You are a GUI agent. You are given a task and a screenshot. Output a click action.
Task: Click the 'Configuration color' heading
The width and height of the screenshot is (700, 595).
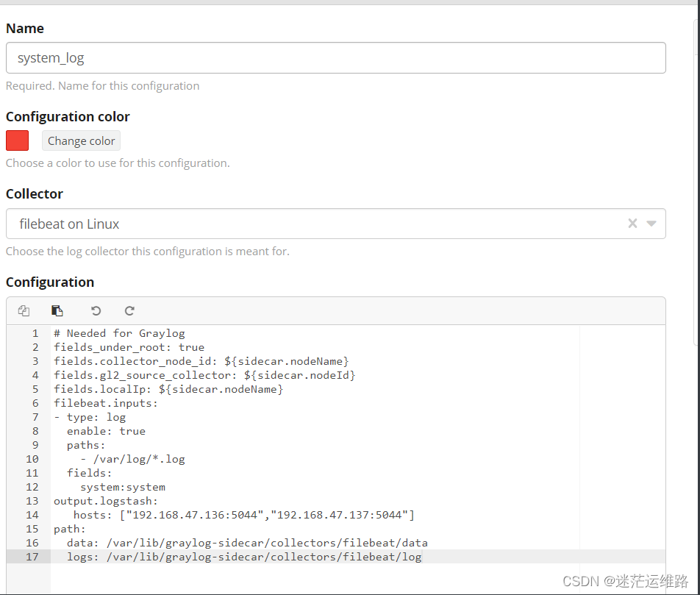point(68,117)
